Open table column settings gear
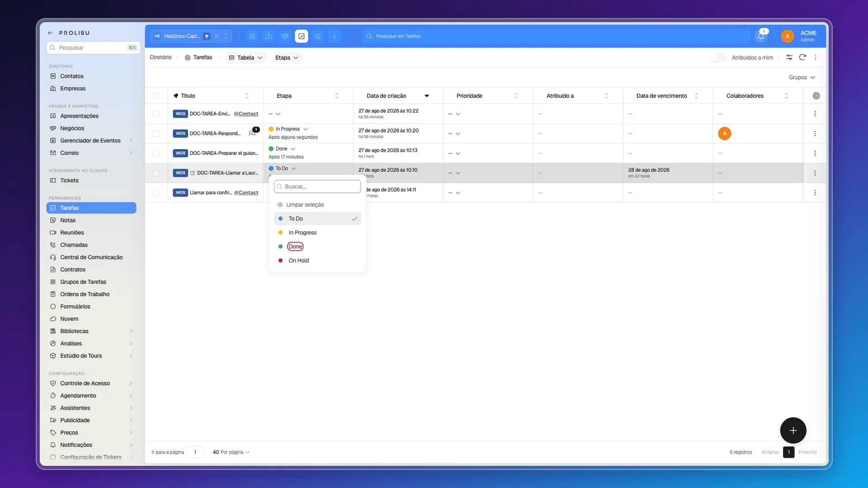 coord(816,96)
